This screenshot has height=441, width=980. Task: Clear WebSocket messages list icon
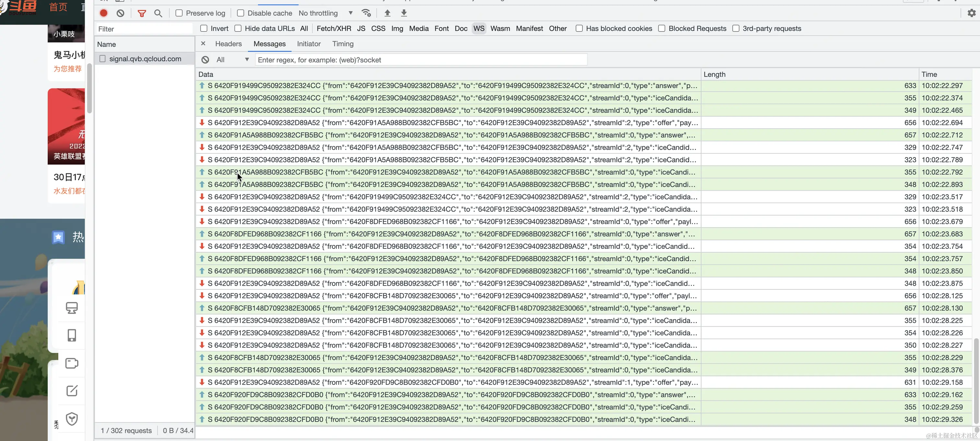pyautogui.click(x=205, y=60)
